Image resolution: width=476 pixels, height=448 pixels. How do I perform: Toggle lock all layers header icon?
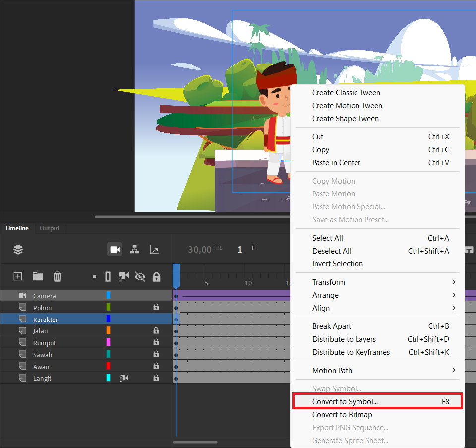click(156, 277)
